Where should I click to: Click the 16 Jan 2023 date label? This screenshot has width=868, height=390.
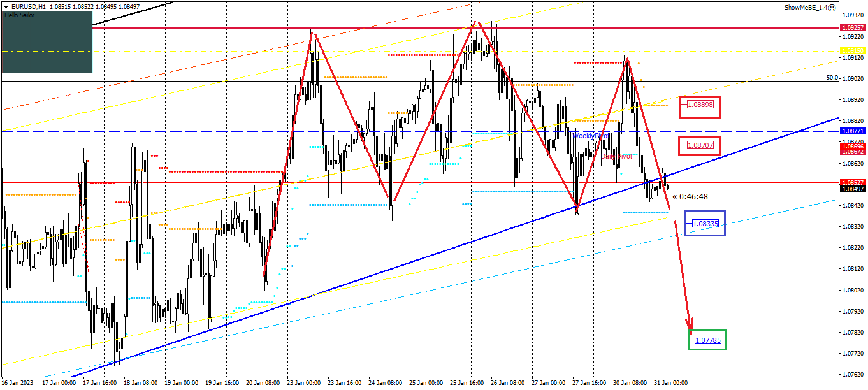pyautogui.click(x=17, y=383)
